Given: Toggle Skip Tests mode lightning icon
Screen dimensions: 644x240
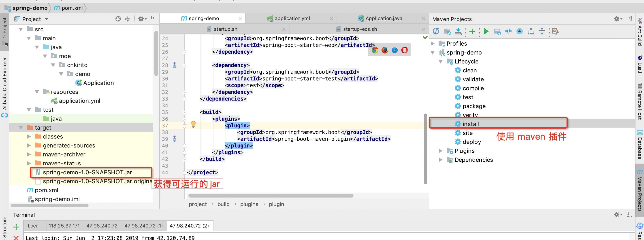Looking at the screenshot, I should (x=520, y=32).
